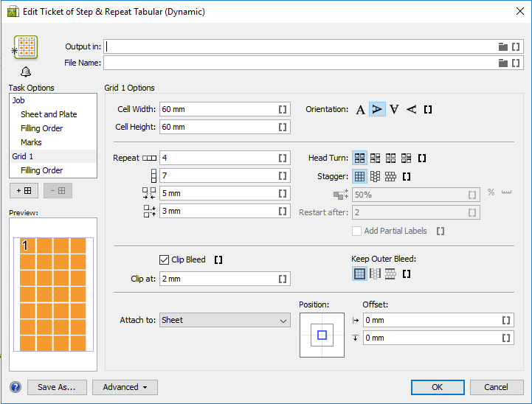Select the fourth rotated-left orientation icon
Screen dimensions: 532x404
pyautogui.click(x=411, y=109)
